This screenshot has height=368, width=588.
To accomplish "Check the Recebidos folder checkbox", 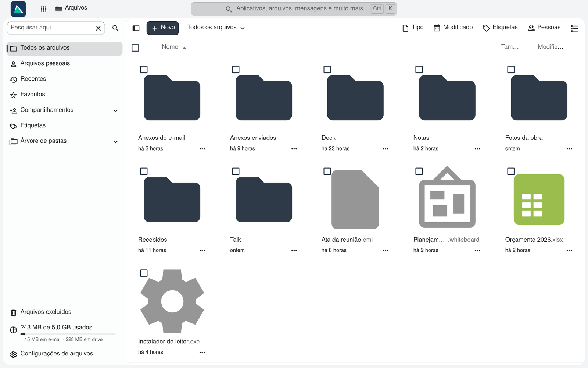I will pyautogui.click(x=144, y=171).
